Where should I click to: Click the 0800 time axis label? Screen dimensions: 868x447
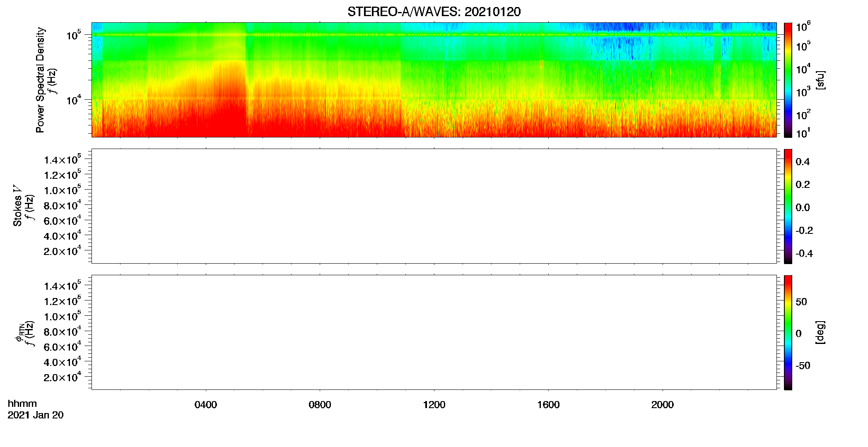point(320,405)
